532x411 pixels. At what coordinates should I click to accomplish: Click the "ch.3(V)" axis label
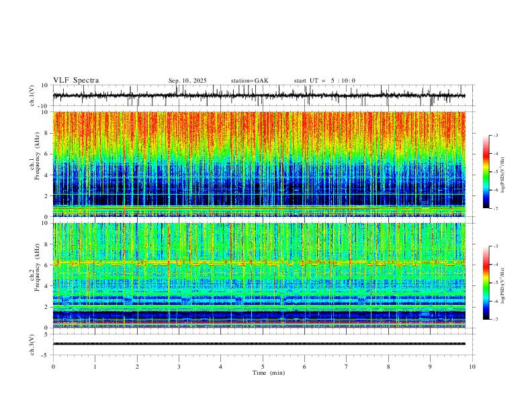(x=32, y=345)
